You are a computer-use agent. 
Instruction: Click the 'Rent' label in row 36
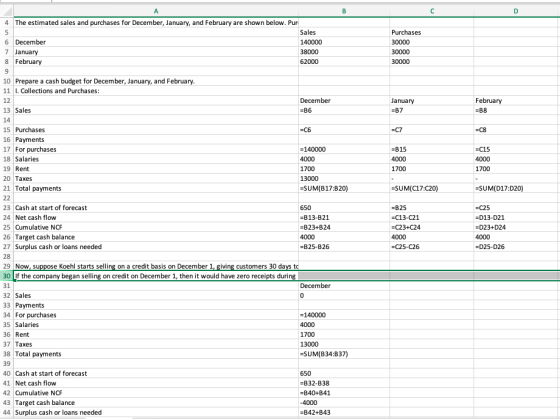point(22,334)
